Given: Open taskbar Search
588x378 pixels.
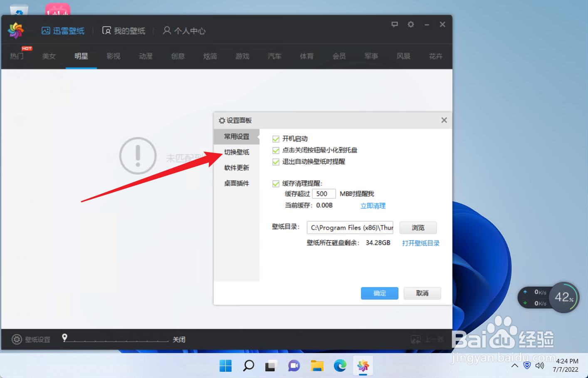Looking at the screenshot, I should [249, 366].
